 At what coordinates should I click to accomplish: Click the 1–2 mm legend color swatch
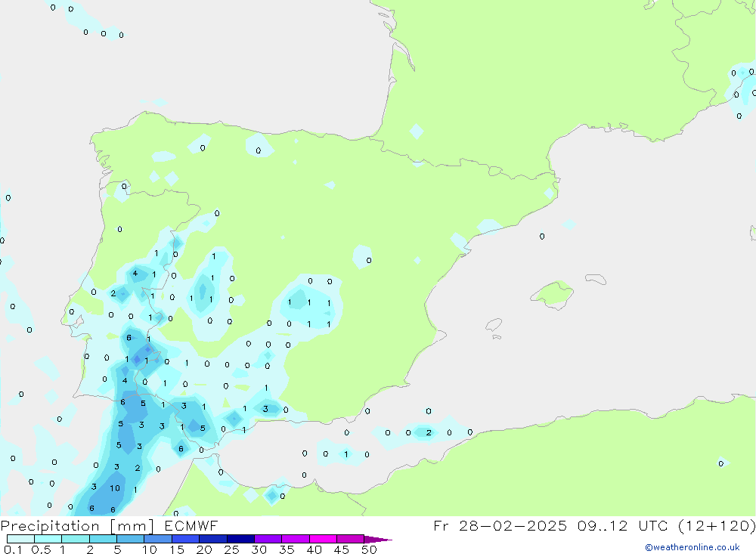point(75,539)
